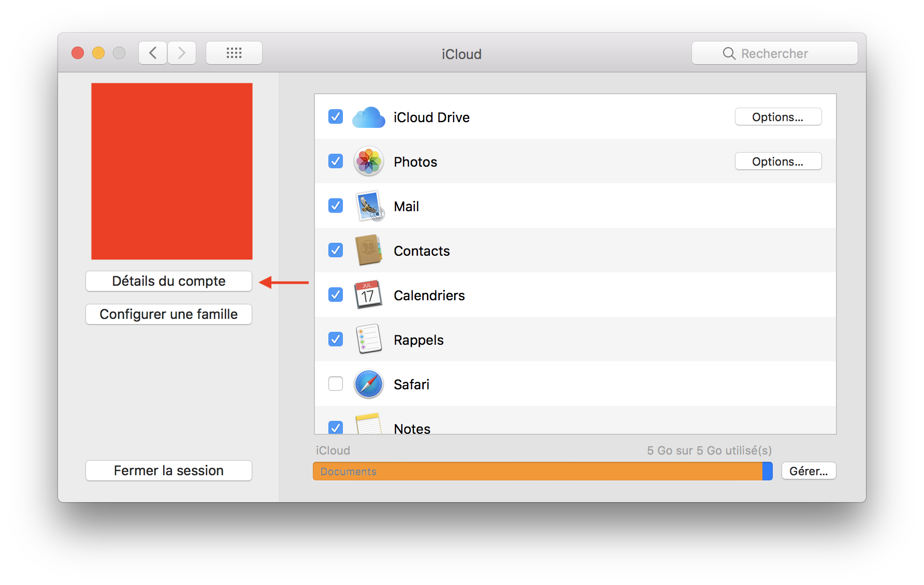Click the iCloud Drive cloud icon

pos(369,118)
